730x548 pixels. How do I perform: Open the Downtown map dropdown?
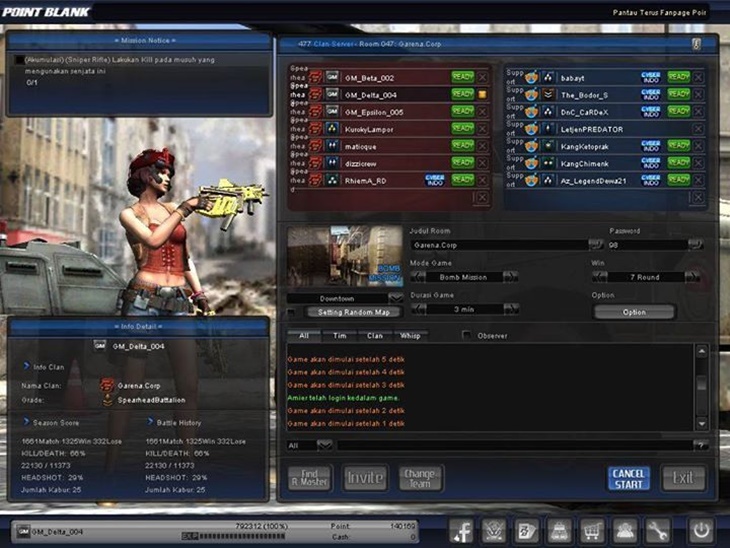pyautogui.click(x=395, y=298)
